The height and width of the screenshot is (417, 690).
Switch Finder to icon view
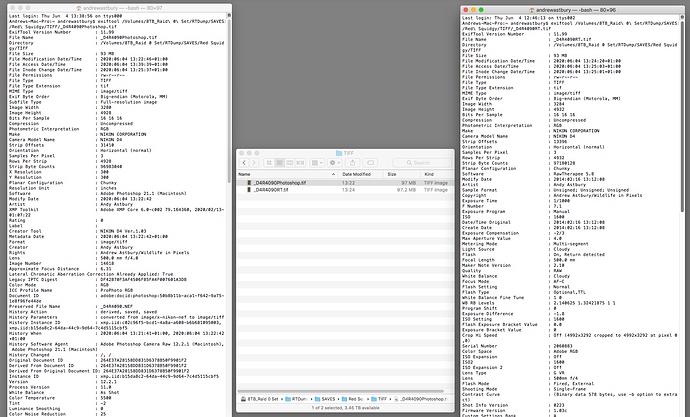(269, 163)
